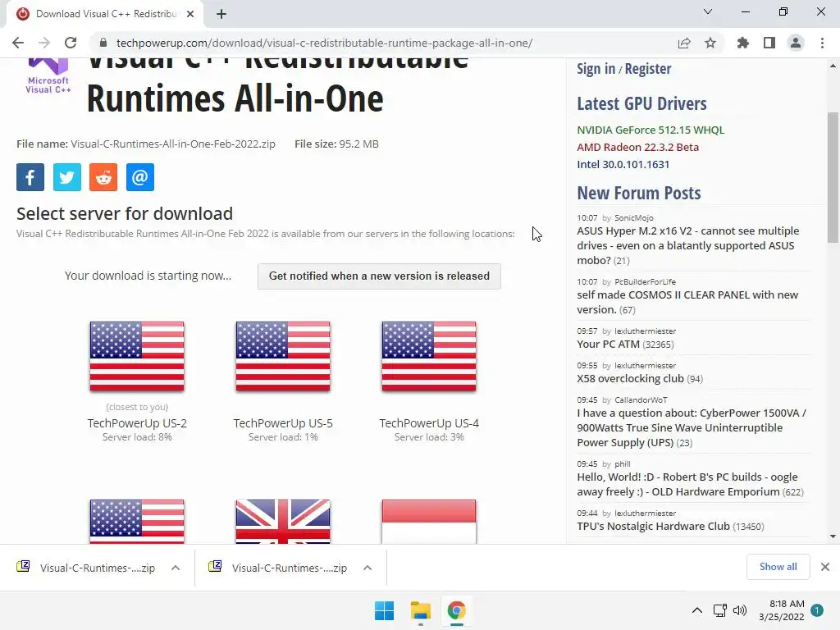
Task: Expand options for second downloaded zip
Action: tap(367, 568)
